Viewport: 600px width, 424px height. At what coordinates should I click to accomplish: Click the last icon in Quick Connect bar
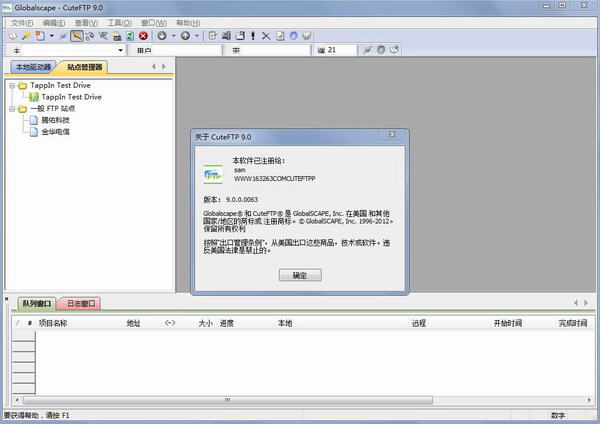(x=395, y=50)
